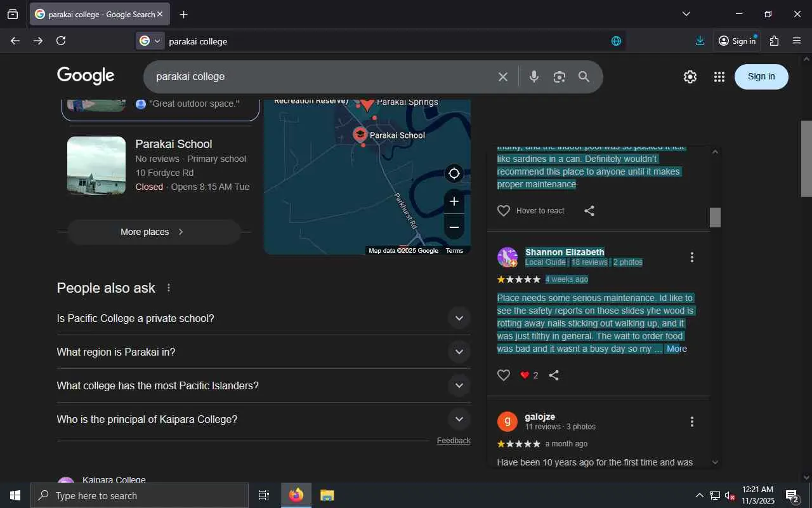Zoom out on the map
Viewport: 812px width, 508px height.
[454, 227]
